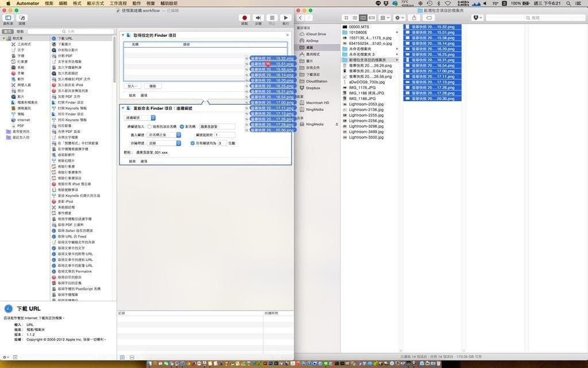Click the 加入… button
This screenshot has width=588, height=368.
[133, 86]
